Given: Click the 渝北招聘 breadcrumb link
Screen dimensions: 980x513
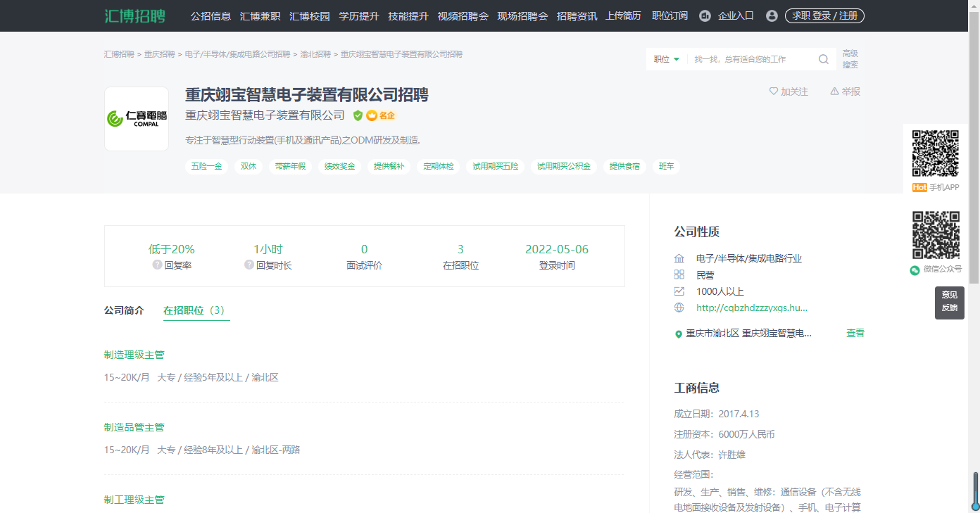Looking at the screenshot, I should click(315, 54).
